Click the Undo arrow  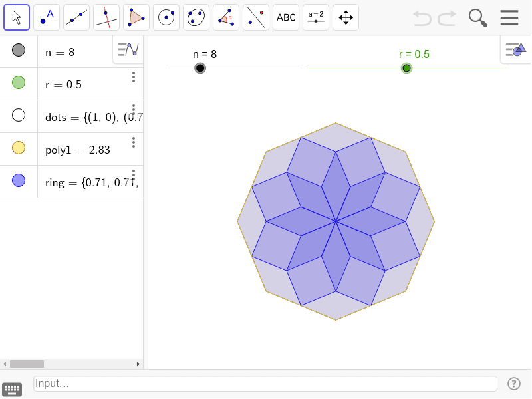coord(422,18)
